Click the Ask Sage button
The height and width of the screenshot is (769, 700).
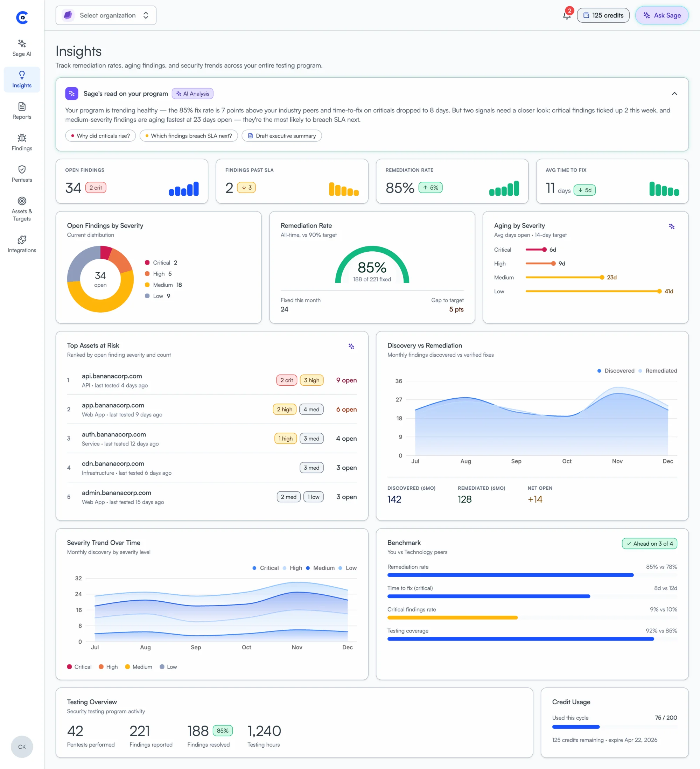coord(662,15)
